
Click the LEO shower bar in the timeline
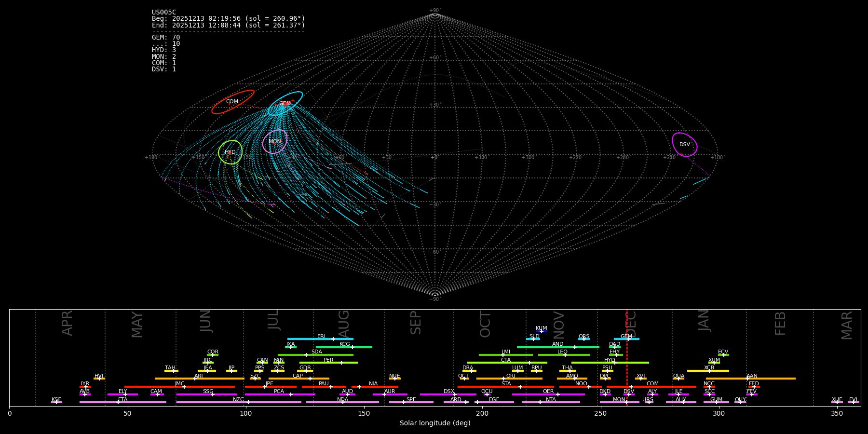coord(564,355)
